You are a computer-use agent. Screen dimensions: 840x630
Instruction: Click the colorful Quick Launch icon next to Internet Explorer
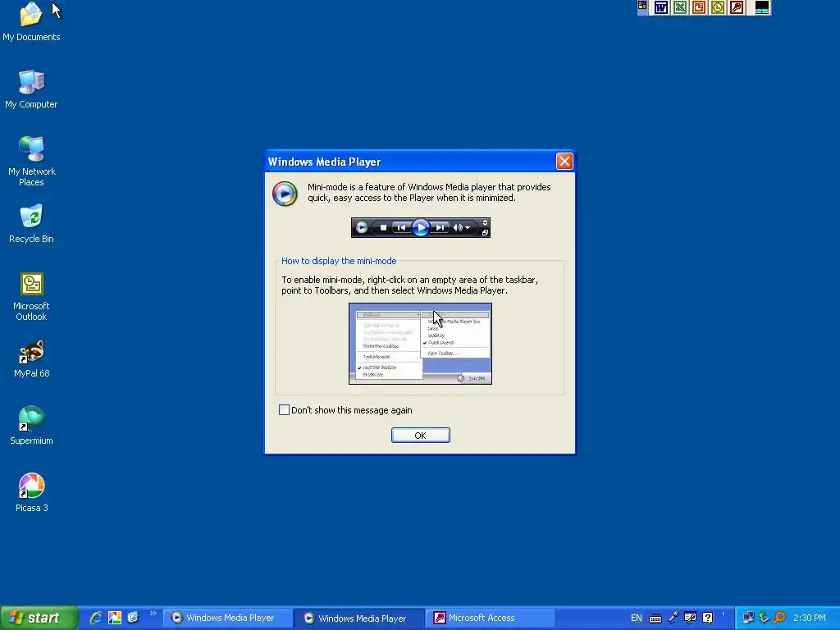point(115,618)
